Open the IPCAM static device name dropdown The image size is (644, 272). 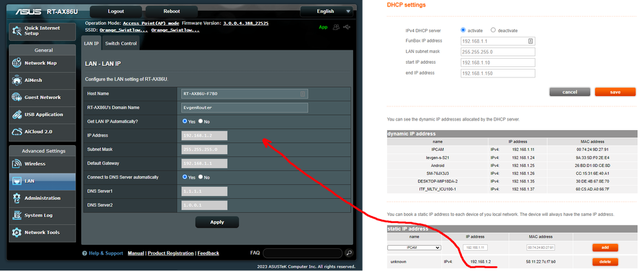click(414, 248)
